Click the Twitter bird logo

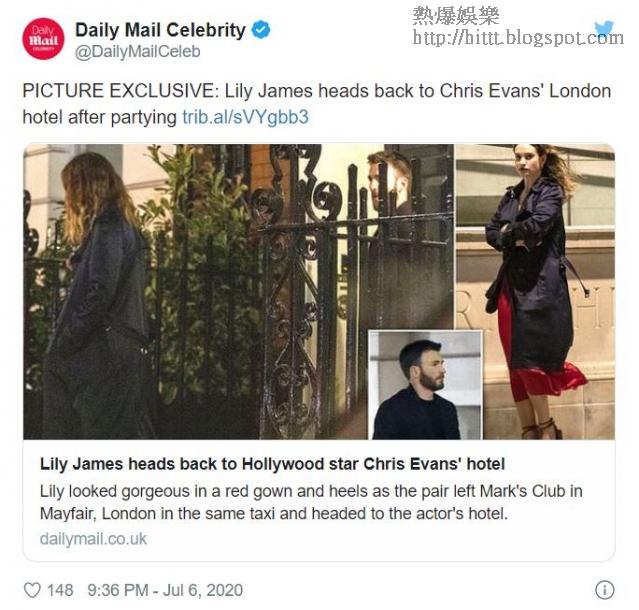click(x=604, y=29)
